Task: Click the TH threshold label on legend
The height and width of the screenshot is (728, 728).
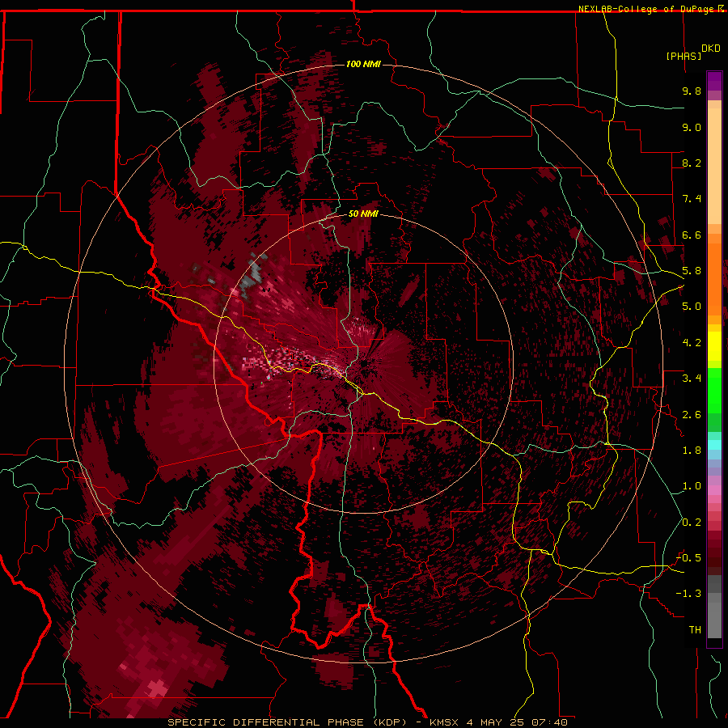Action: pos(695,630)
